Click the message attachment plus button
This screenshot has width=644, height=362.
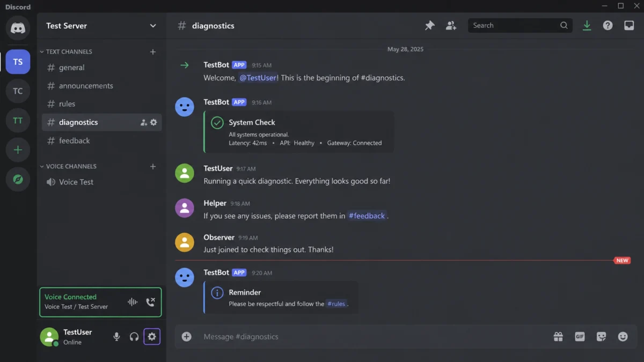click(x=186, y=336)
